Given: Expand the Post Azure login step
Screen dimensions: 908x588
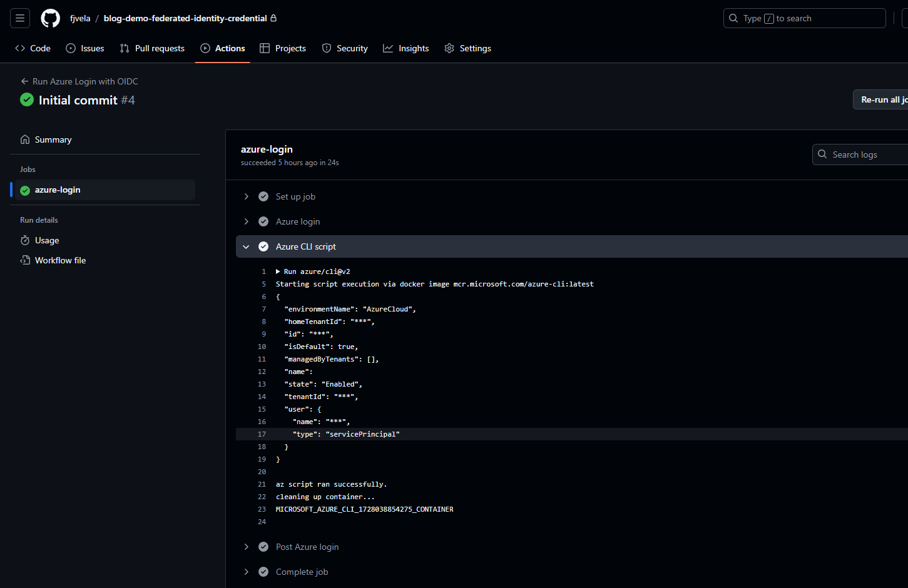Looking at the screenshot, I should pyautogui.click(x=246, y=547).
